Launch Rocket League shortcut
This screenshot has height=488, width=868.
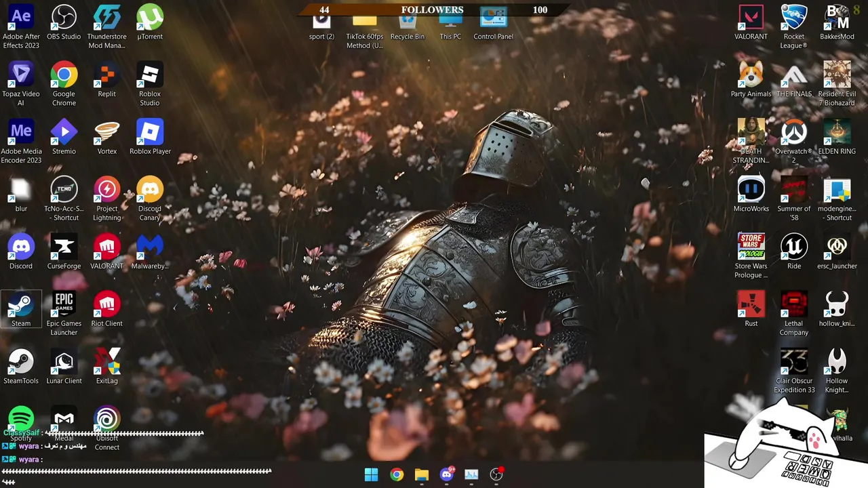[794, 27]
